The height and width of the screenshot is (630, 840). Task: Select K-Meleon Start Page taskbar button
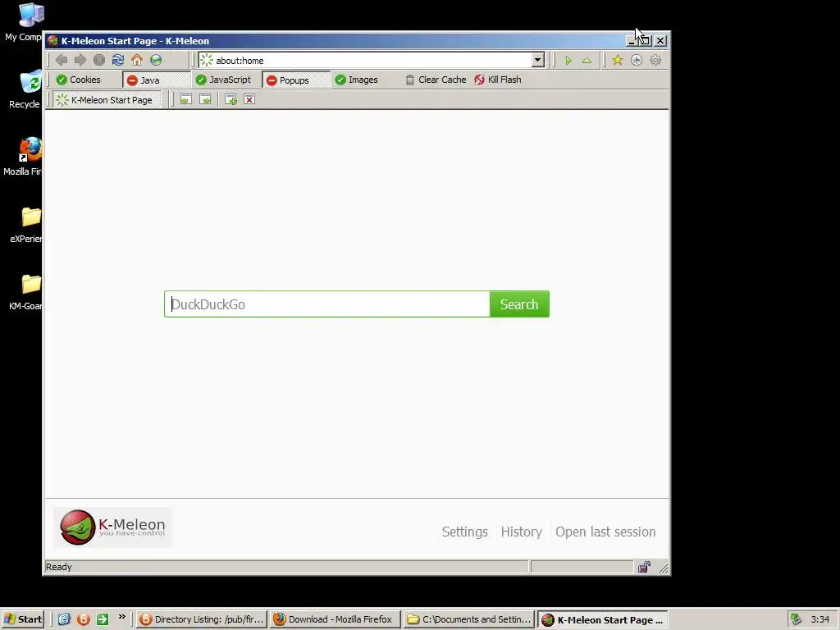[603, 619]
